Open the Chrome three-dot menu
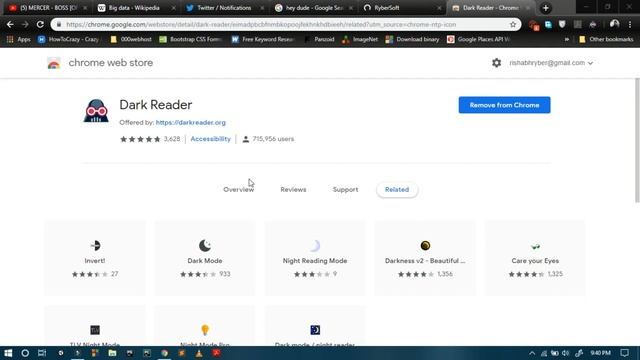The width and height of the screenshot is (640, 360). coord(630,24)
